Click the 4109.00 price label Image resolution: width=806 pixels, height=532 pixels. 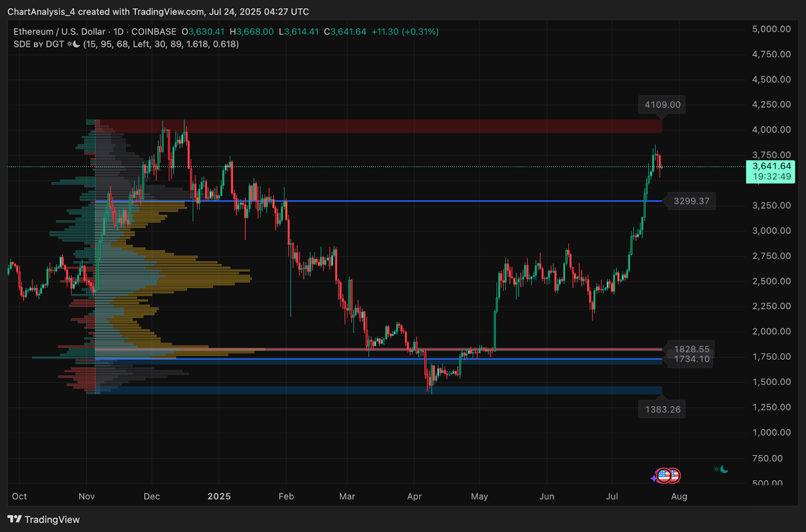pos(662,105)
